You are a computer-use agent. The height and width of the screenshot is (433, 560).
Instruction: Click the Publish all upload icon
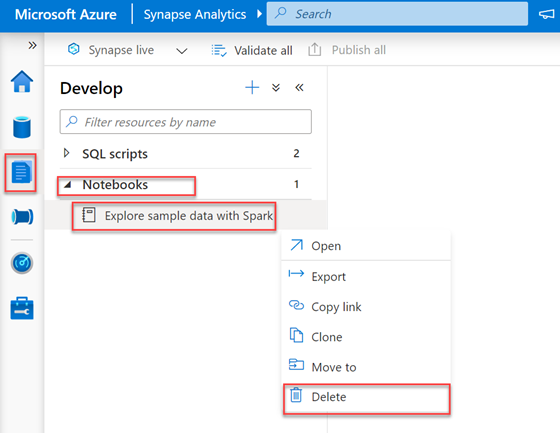tap(315, 49)
